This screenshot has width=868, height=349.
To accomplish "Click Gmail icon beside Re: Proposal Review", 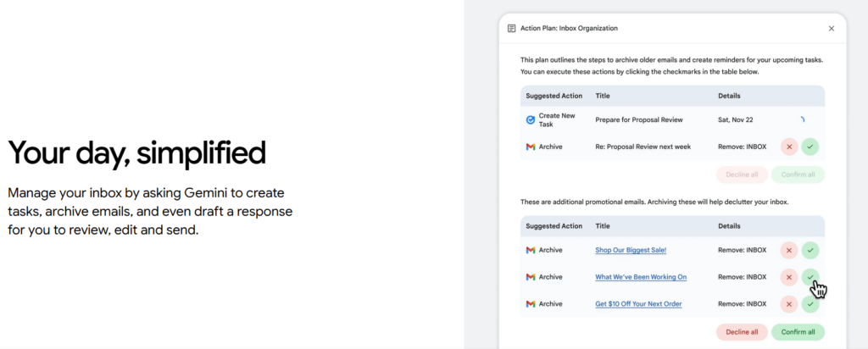I will [x=531, y=147].
